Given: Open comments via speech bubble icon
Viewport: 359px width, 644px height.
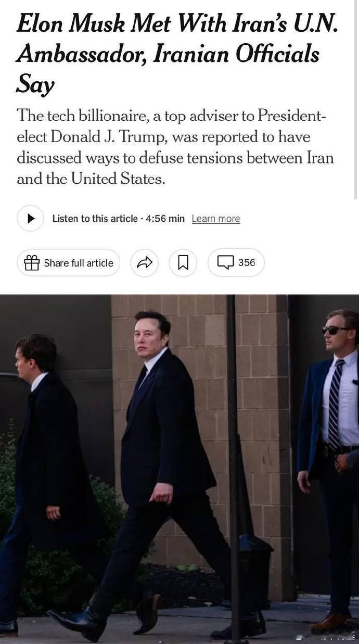Looking at the screenshot, I should click(x=225, y=262).
